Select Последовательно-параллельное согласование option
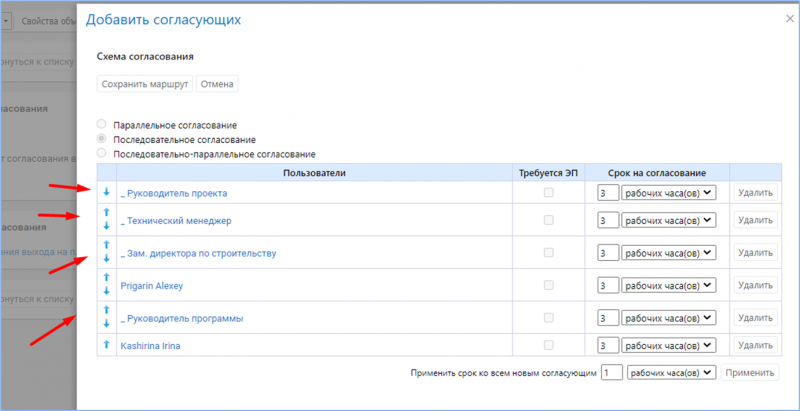This screenshot has height=411, width=800. pos(101,154)
